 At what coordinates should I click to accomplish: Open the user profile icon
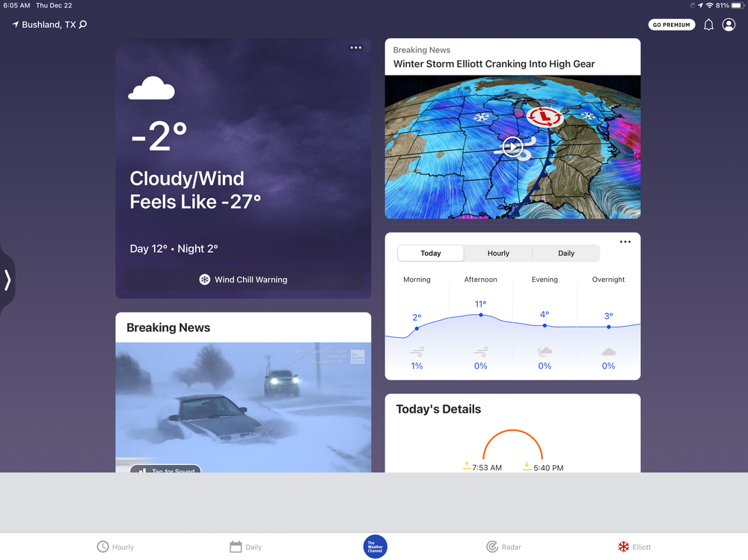(729, 25)
